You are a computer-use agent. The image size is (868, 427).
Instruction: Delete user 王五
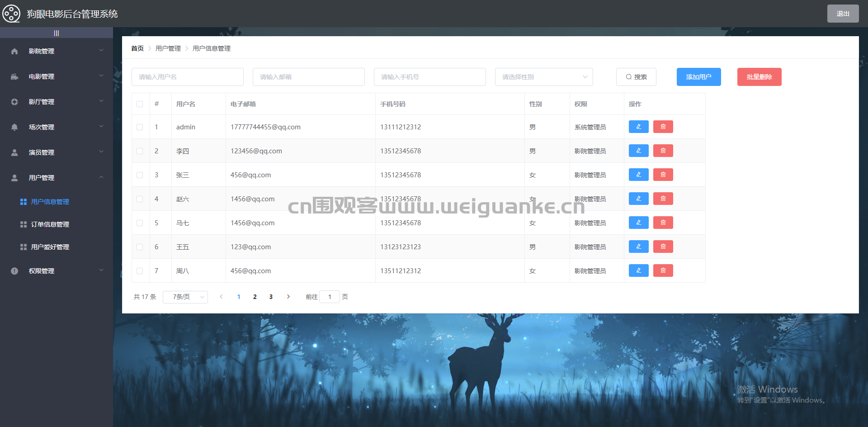663,247
